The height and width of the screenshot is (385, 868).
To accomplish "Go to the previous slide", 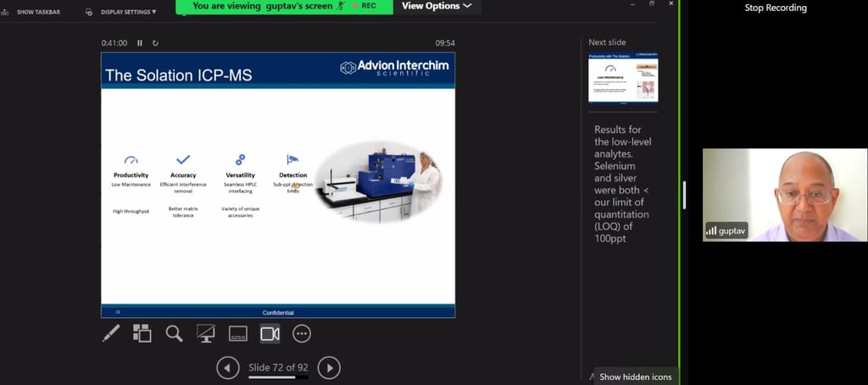I will [227, 368].
